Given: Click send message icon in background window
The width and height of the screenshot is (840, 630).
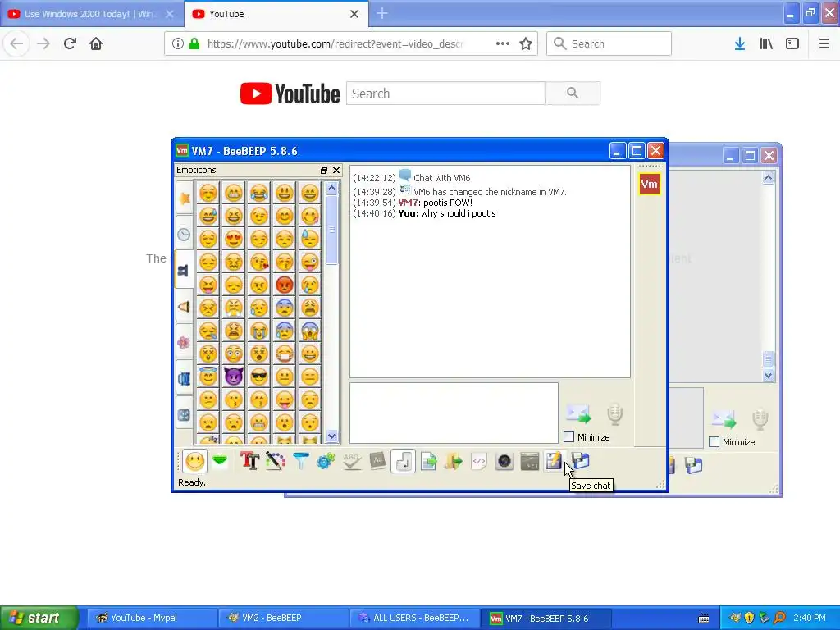Looking at the screenshot, I should [x=724, y=419].
